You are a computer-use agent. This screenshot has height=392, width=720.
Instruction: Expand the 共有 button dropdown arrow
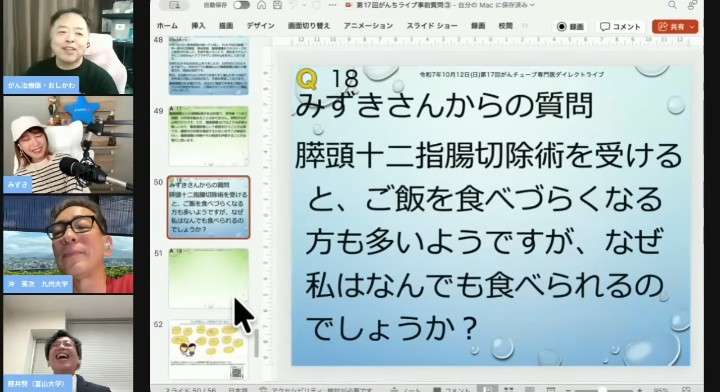[693, 27]
